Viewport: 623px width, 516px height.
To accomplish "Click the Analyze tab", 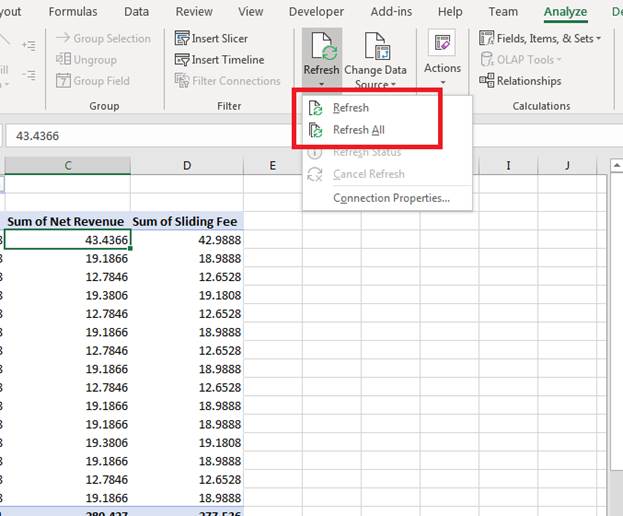I will tap(565, 12).
